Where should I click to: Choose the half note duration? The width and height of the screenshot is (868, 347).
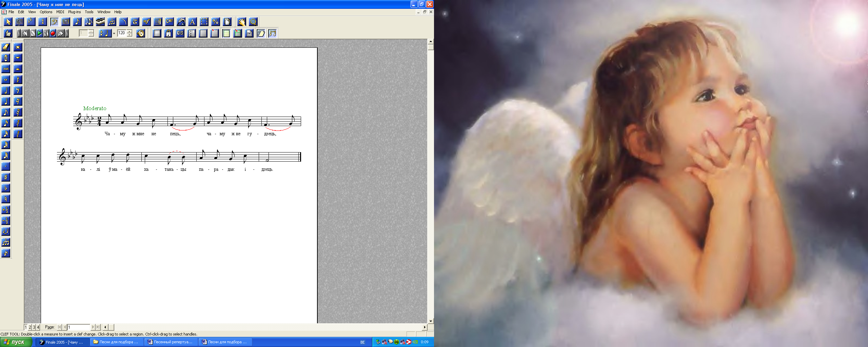click(6, 90)
